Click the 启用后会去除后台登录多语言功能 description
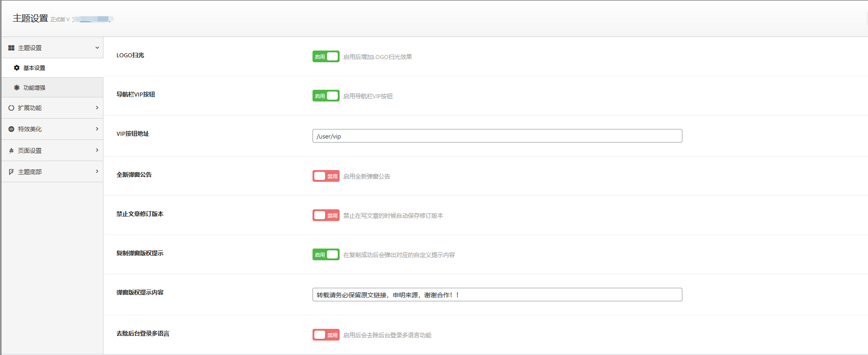This screenshot has width=868, height=355. pyautogui.click(x=387, y=335)
